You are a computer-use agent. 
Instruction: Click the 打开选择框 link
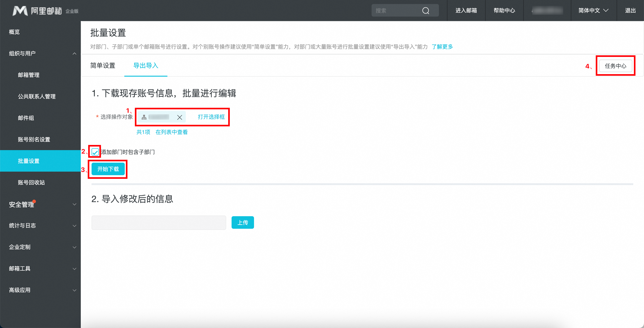click(x=211, y=117)
